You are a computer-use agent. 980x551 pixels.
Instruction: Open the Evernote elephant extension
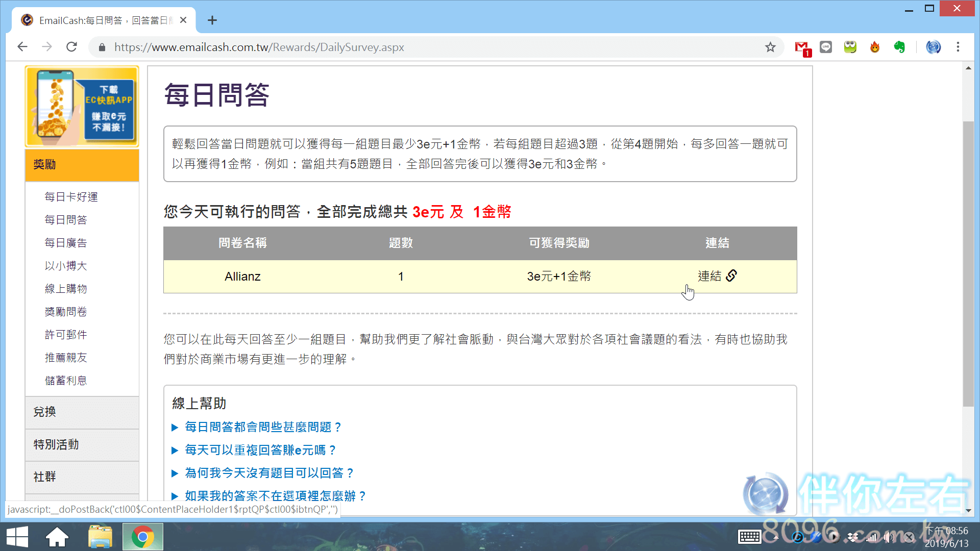[x=899, y=47]
